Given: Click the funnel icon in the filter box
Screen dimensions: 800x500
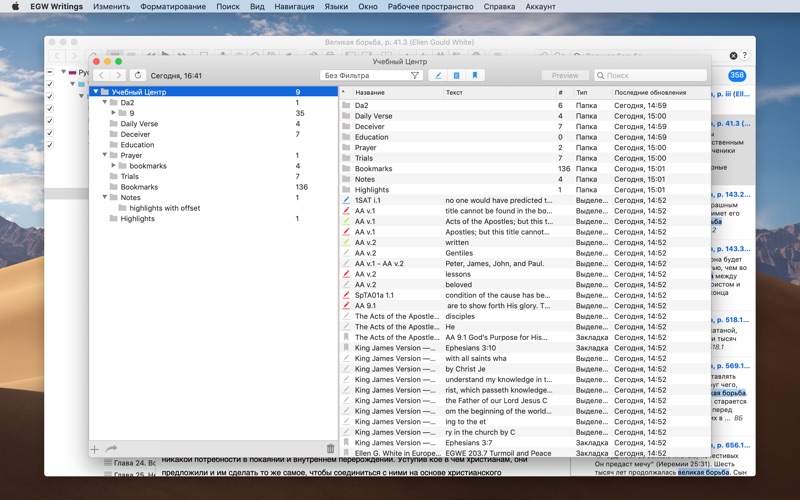Looking at the screenshot, I should (x=415, y=76).
